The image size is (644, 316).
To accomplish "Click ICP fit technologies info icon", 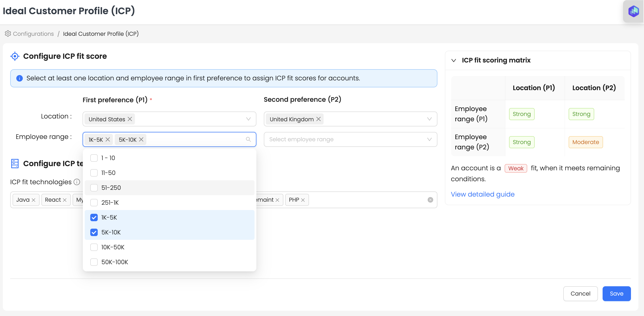I will tap(77, 182).
